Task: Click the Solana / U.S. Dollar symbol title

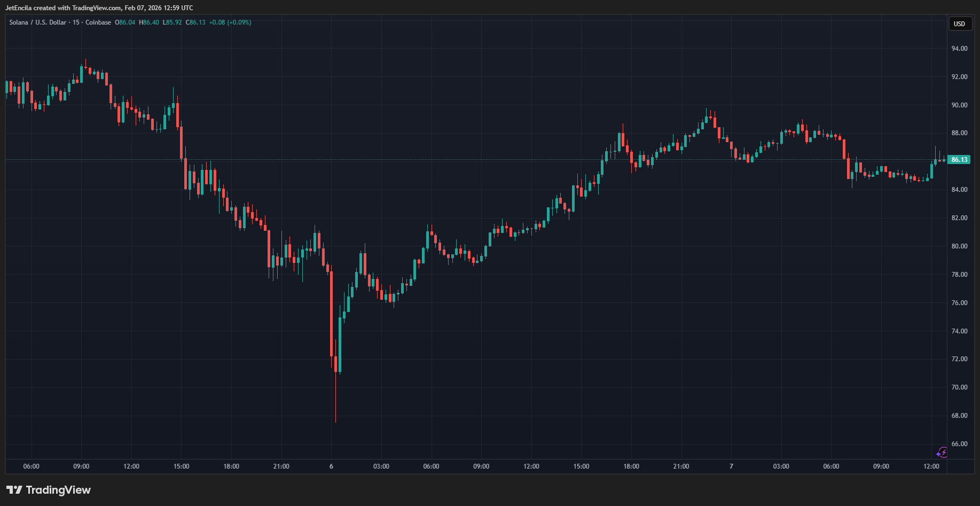Action: [38, 22]
